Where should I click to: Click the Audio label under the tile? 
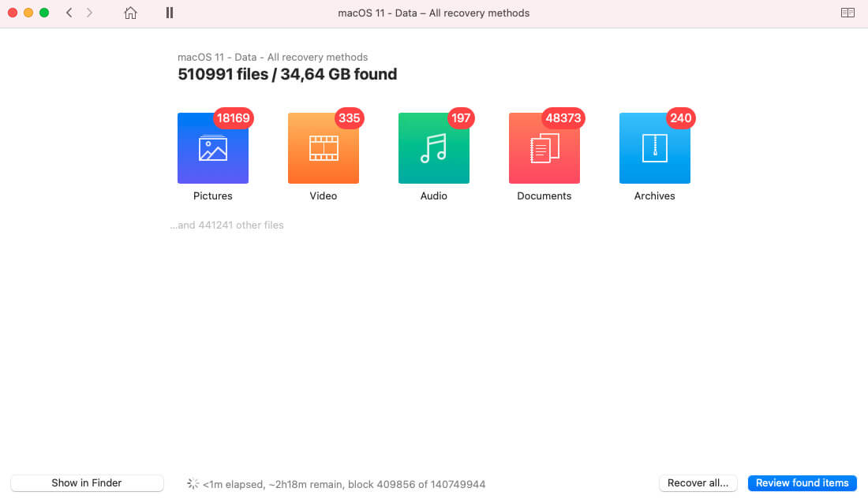point(433,196)
